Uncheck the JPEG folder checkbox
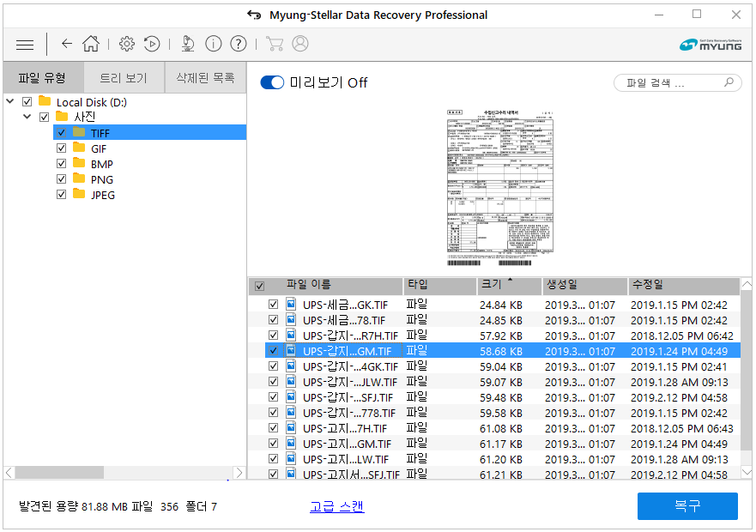Screen dimensions: 756x532 (x=61, y=195)
